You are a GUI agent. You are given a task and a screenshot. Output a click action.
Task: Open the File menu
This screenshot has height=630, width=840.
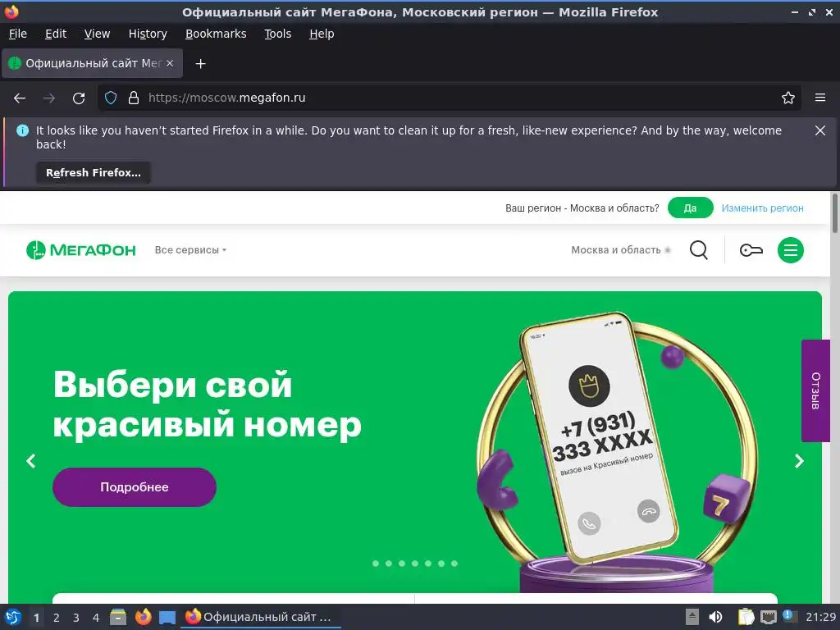tap(18, 34)
